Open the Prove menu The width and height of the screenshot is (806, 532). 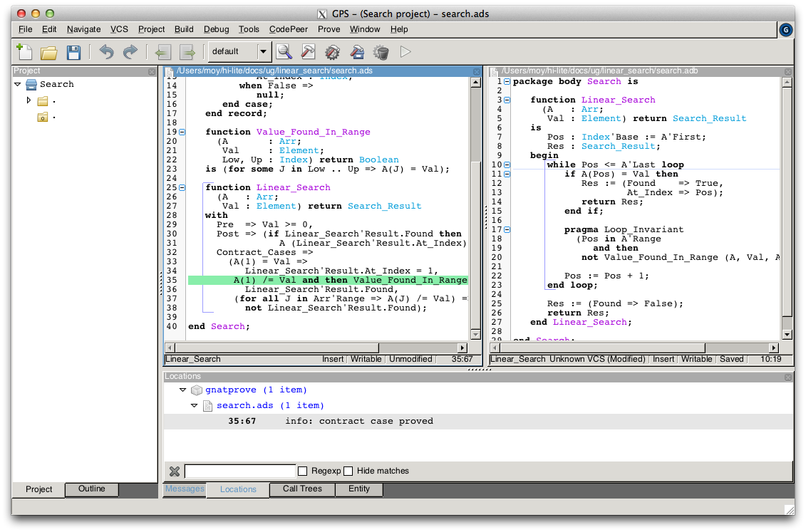(329, 29)
